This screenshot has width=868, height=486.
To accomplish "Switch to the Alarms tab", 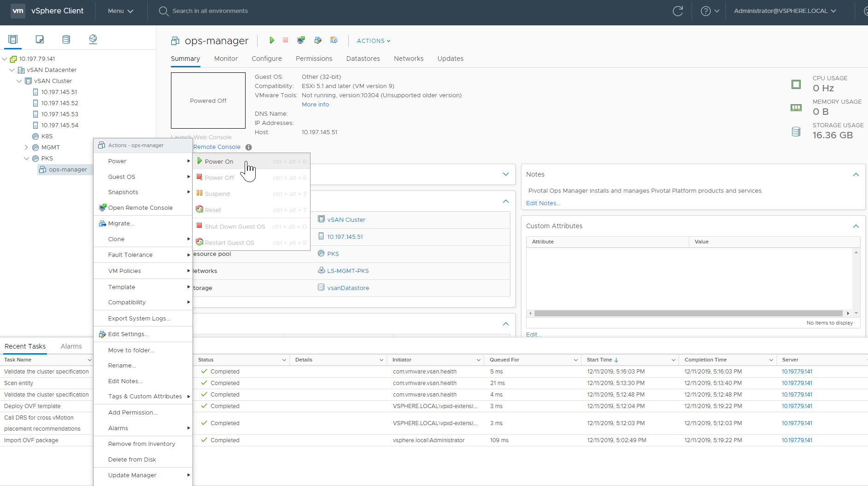I will click(71, 346).
